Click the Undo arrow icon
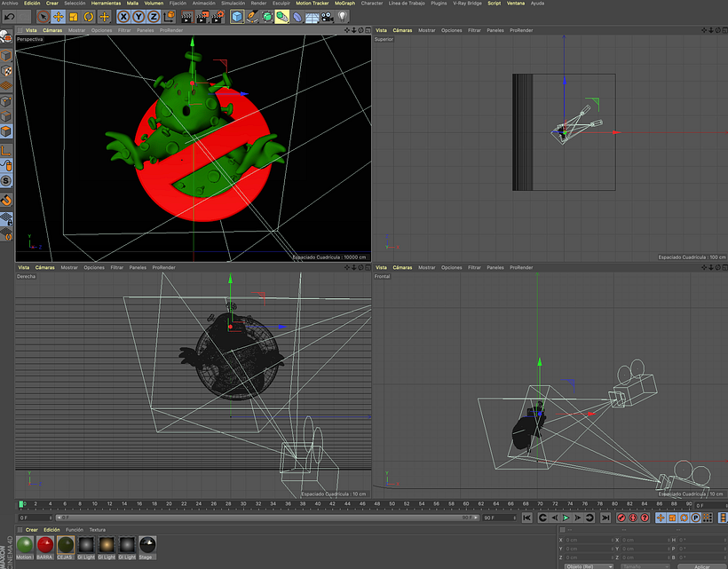The height and width of the screenshot is (569, 728). 9,17
